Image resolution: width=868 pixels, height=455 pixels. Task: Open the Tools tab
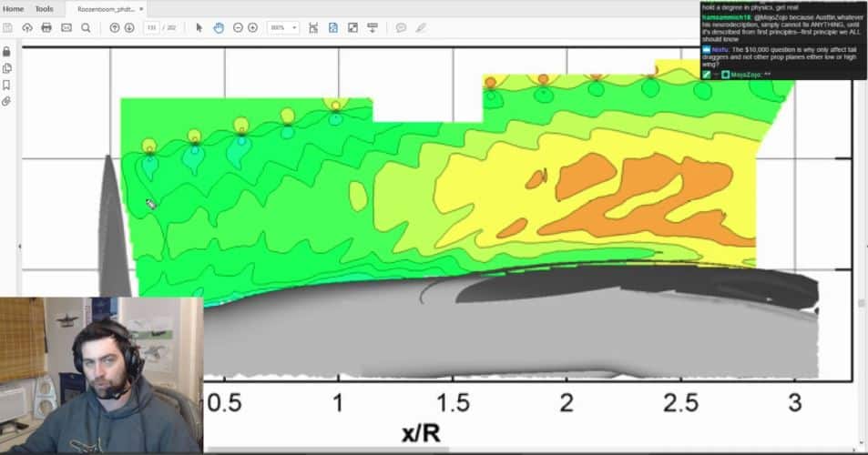click(x=44, y=8)
